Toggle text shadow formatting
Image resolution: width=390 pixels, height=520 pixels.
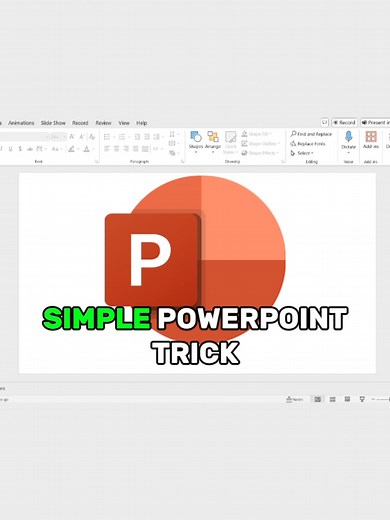click(20, 149)
